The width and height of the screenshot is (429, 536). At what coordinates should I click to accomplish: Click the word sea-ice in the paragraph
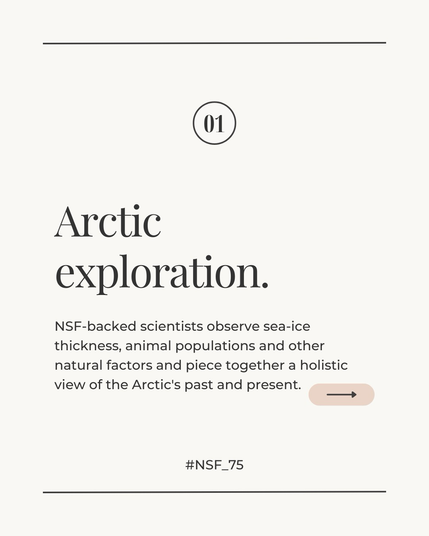point(287,326)
